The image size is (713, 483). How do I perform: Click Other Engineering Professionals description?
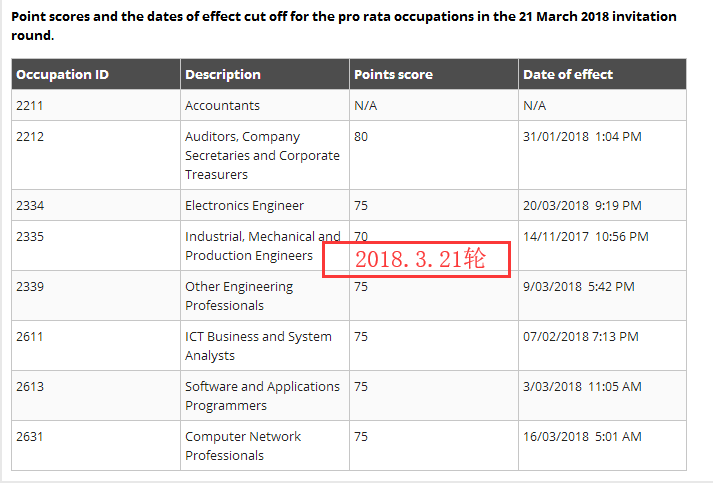239,296
